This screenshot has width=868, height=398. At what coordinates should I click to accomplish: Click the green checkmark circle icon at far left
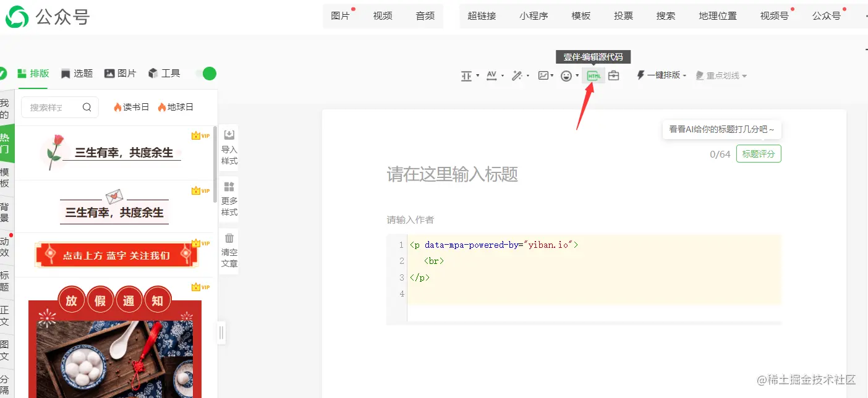pyautogui.click(x=2, y=74)
